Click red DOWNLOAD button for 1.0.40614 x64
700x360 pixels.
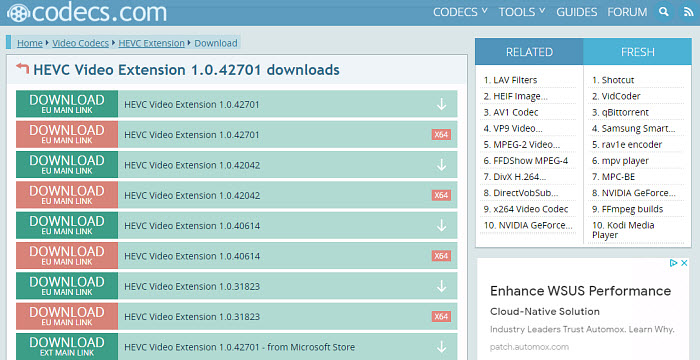point(67,255)
